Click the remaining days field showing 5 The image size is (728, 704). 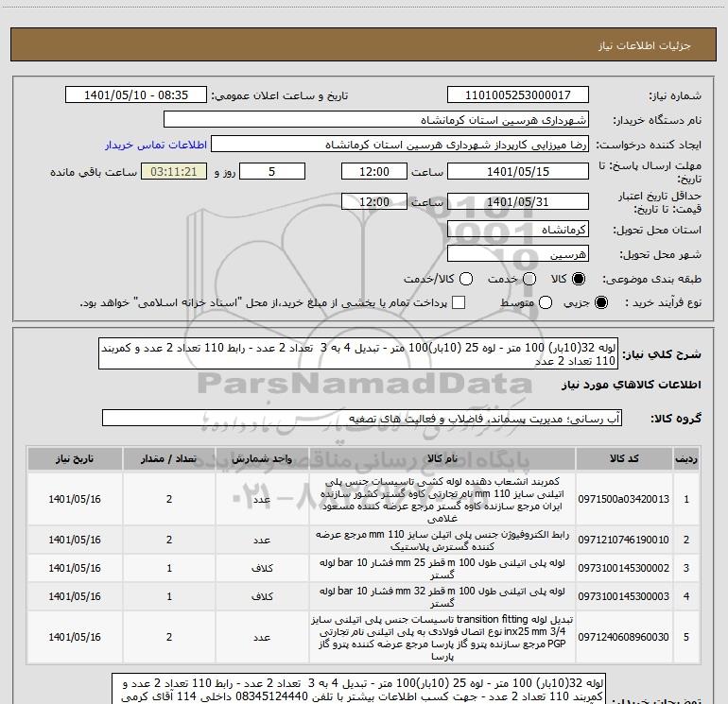coord(272,171)
